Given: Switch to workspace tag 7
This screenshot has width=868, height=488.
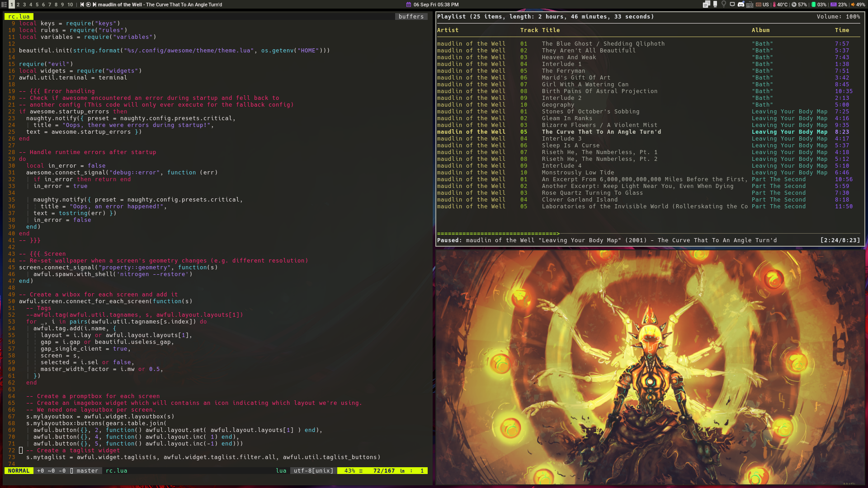Looking at the screenshot, I should click(50, 5).
